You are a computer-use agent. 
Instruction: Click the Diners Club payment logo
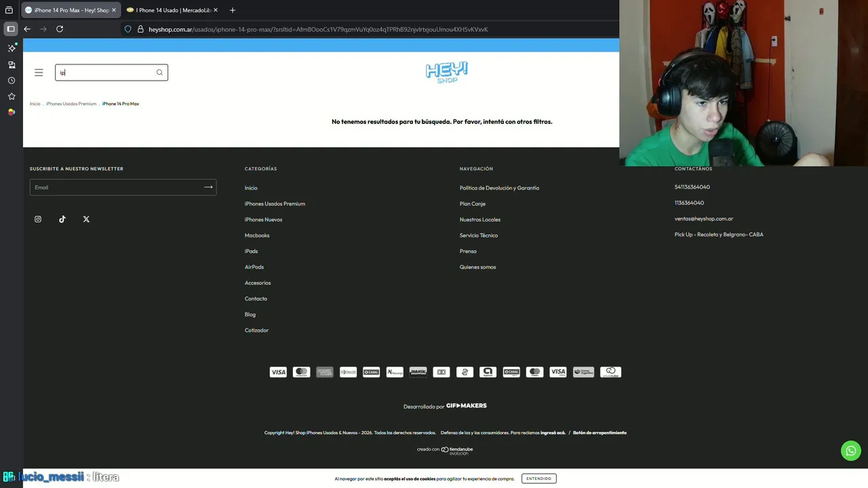[x=348, y=372]
